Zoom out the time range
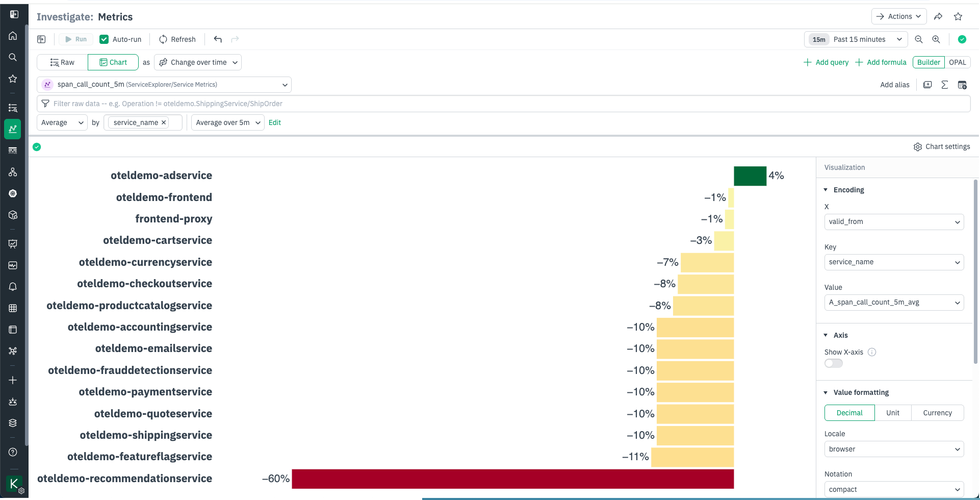This screenshot has width=980, height=500. click(919, 39)
